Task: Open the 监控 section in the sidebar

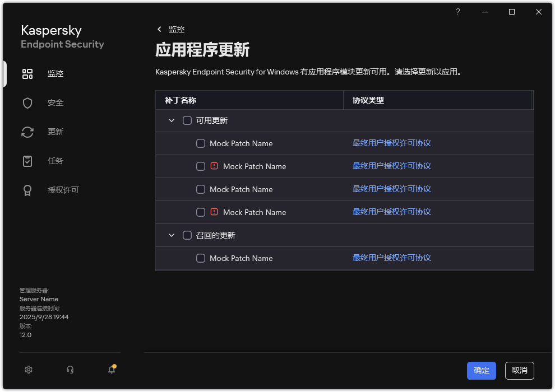Action: click(55, 73)
